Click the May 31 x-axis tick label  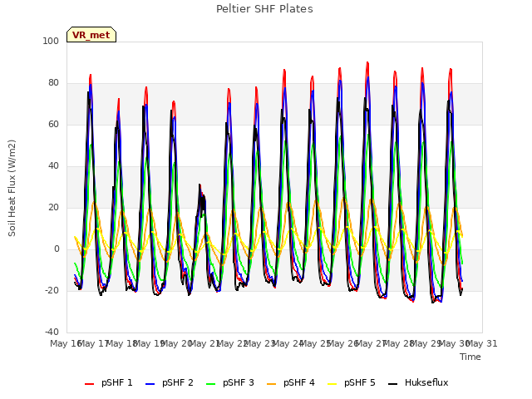(482, 343)
